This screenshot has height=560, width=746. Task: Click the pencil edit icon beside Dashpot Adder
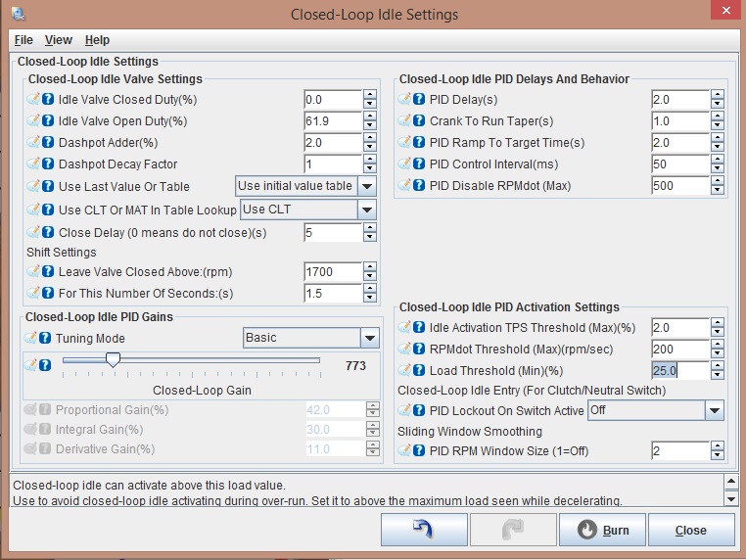coord(33,143)
